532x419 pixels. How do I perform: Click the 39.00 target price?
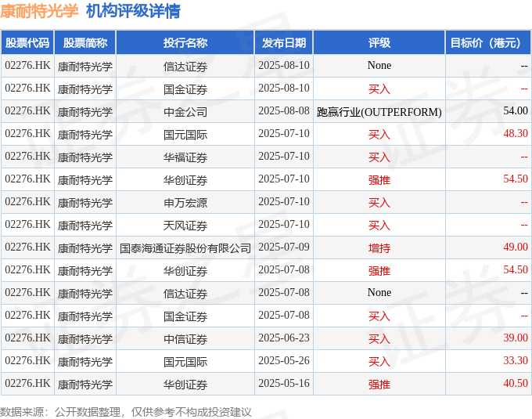[x=516, y=338]
